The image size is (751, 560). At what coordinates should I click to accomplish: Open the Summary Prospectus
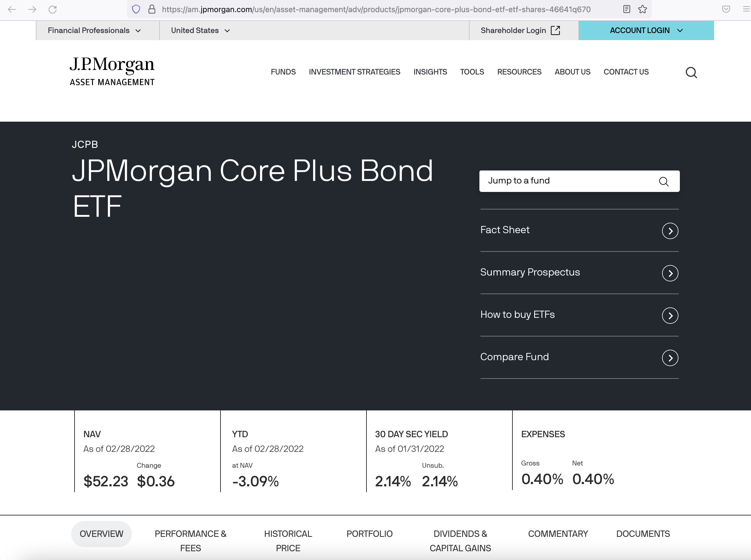pos(530,272)
